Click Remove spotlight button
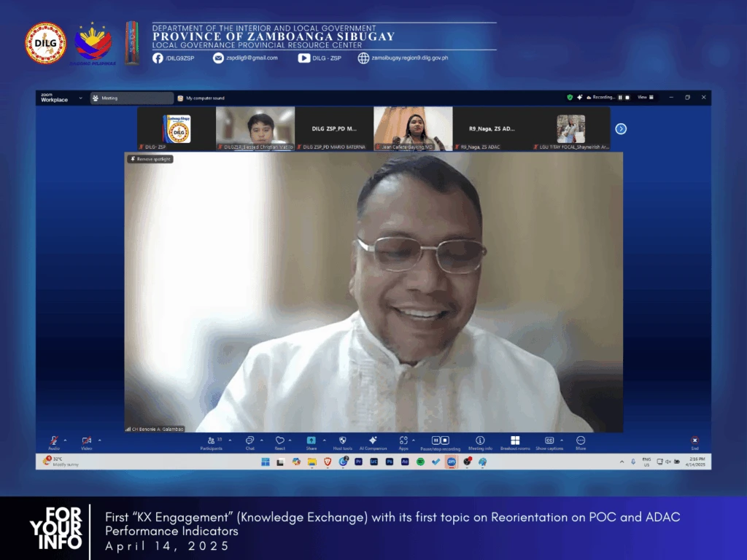The image size is (747, 560). click(x=150, y=159)
